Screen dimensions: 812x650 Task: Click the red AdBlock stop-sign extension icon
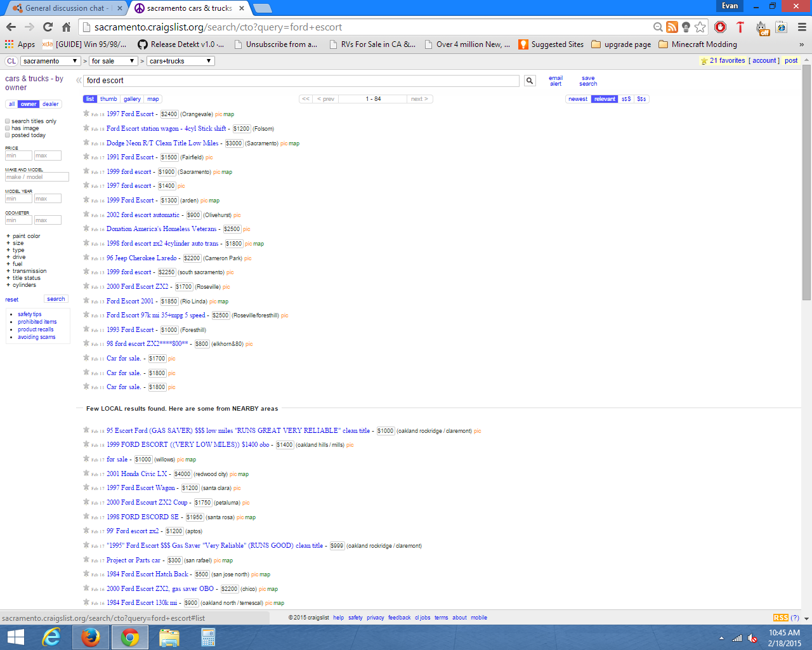[720, 27]
